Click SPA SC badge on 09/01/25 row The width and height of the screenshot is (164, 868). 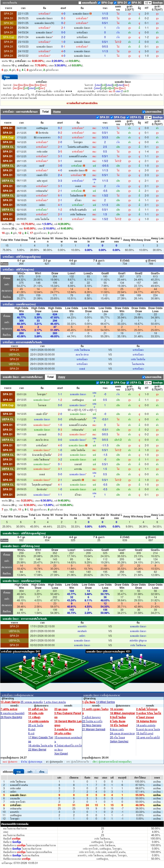click(9, 23)
